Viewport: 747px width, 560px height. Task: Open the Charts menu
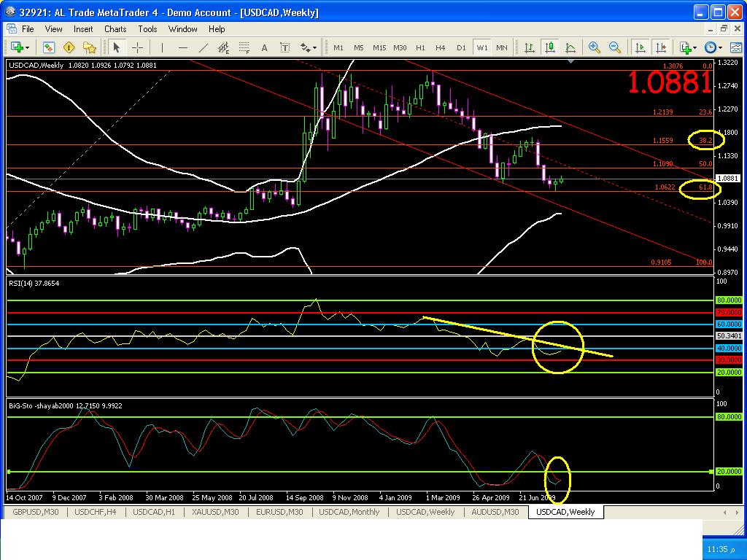pos(115,29)
